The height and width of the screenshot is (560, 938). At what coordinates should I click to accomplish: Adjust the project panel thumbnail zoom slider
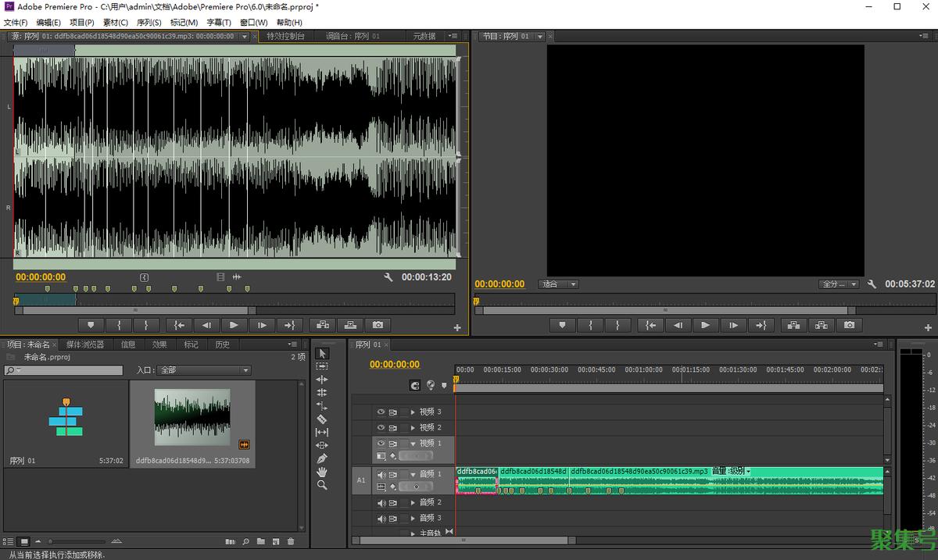click(52, 541)
